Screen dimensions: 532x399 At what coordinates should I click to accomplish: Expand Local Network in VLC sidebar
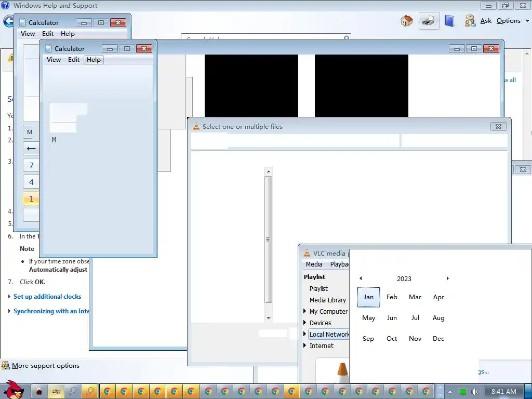click(x=304, y=334)
